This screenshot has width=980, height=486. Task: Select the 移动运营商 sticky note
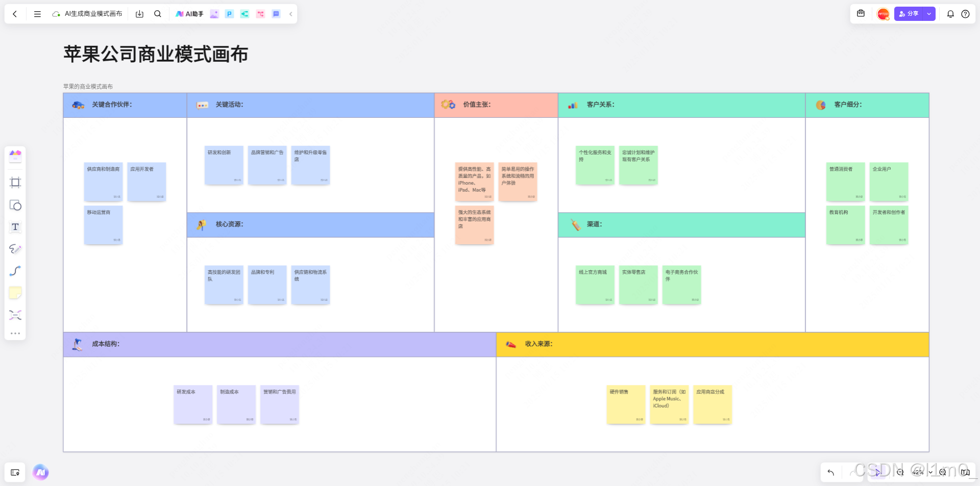[104, 225]
